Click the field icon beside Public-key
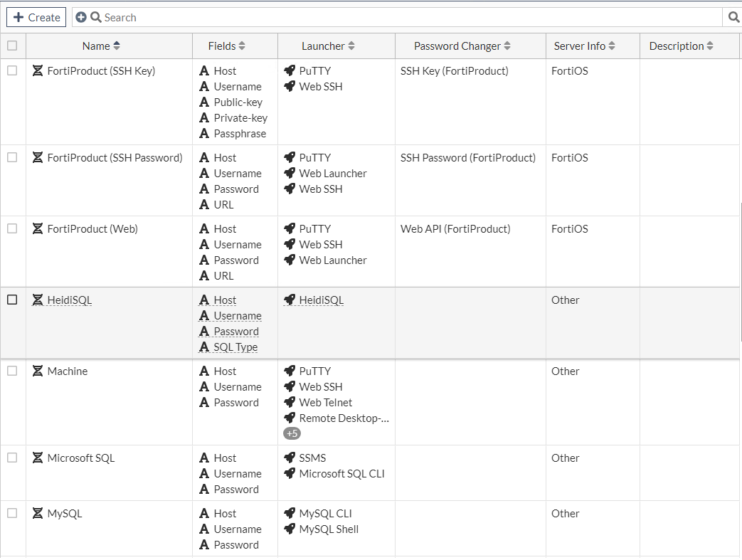 click(204, 102)
